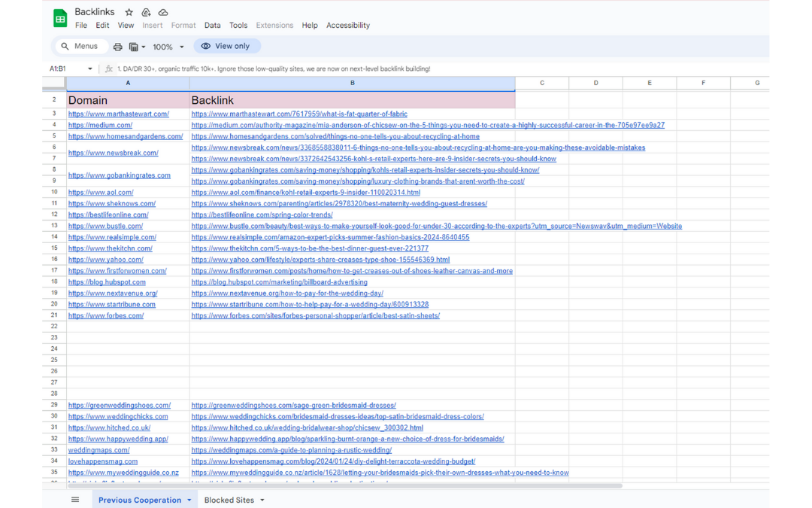
Task: Click the Domain header cell
Action: [128, 100]
